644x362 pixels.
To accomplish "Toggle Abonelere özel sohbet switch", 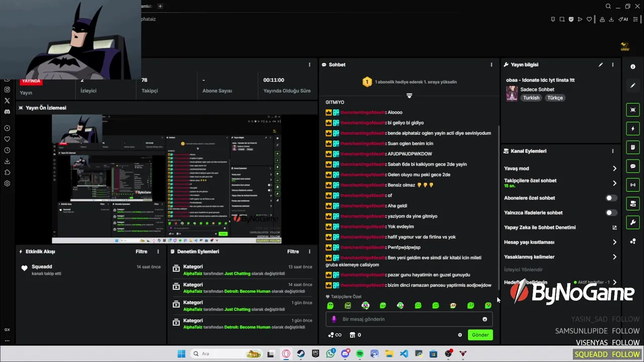I will tap(611, 198).
